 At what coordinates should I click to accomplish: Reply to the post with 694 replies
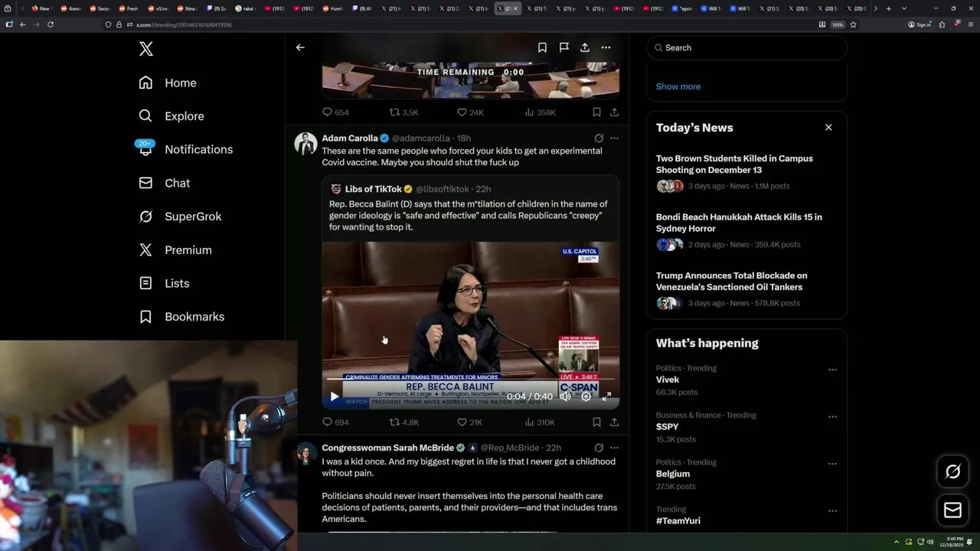[x=335, y=422]
